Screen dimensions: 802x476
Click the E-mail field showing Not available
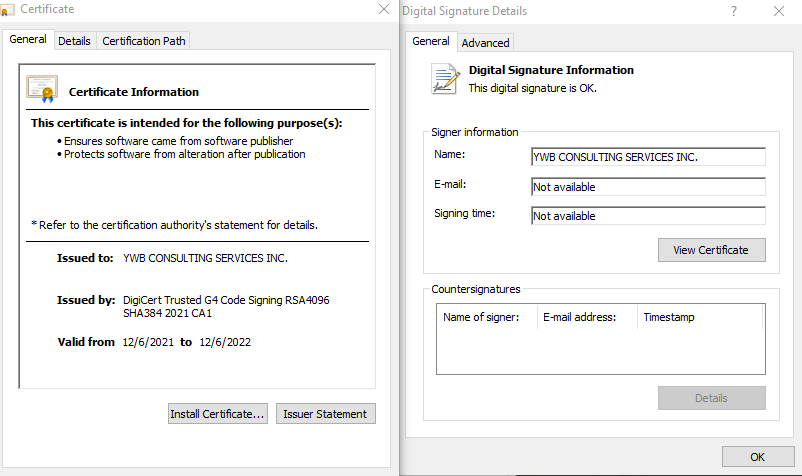[648, 187]
